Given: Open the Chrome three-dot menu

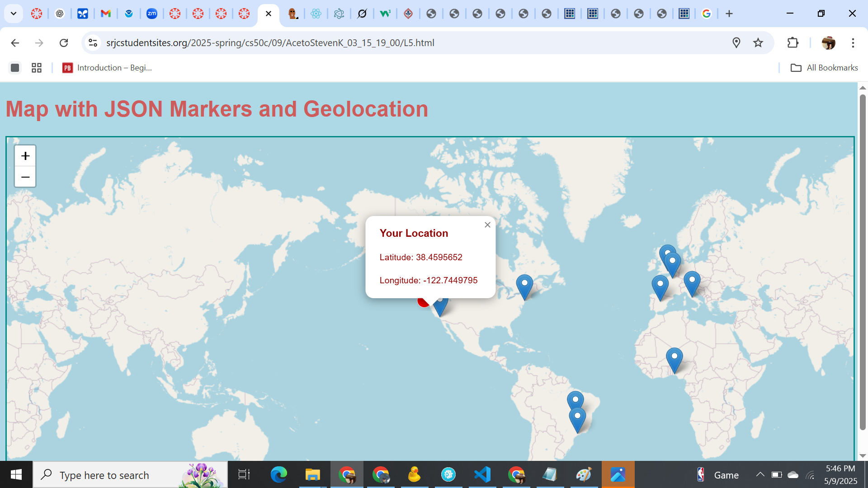Looking at the screenshot, I should click(x=853, y=43).
